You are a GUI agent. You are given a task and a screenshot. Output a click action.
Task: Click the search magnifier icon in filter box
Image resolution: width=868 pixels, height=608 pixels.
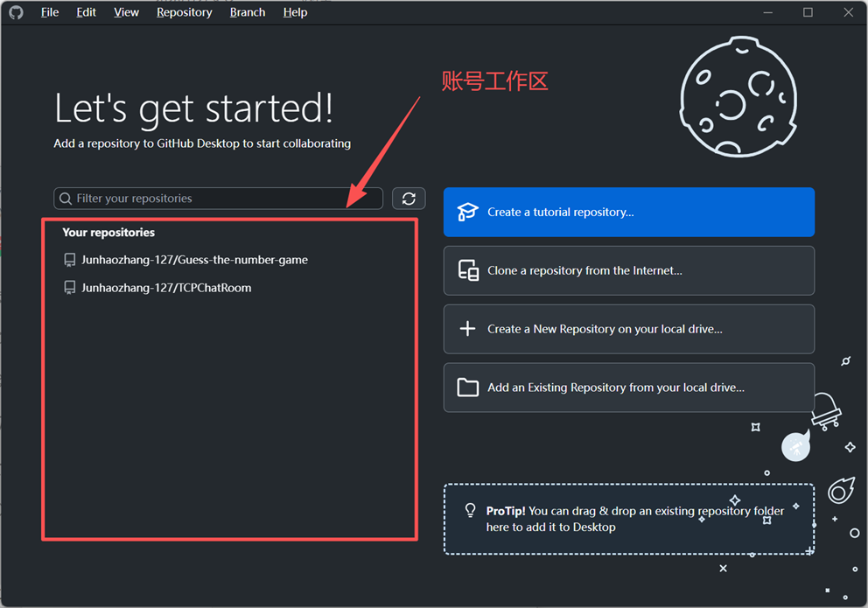tap(66, 199)
